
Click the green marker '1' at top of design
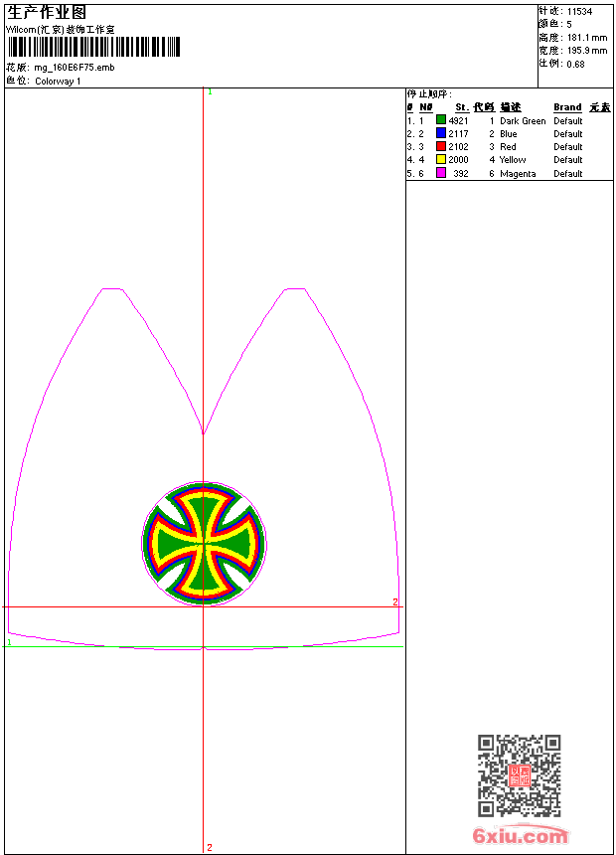(210, 92)
